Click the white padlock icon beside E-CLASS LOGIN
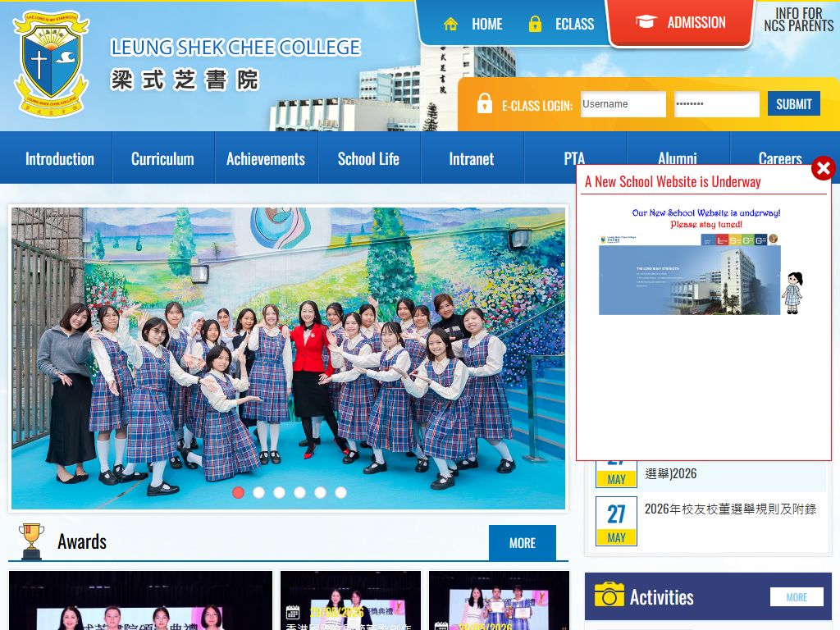This screenshot has width=840, height=630. [x=484, y=103]
